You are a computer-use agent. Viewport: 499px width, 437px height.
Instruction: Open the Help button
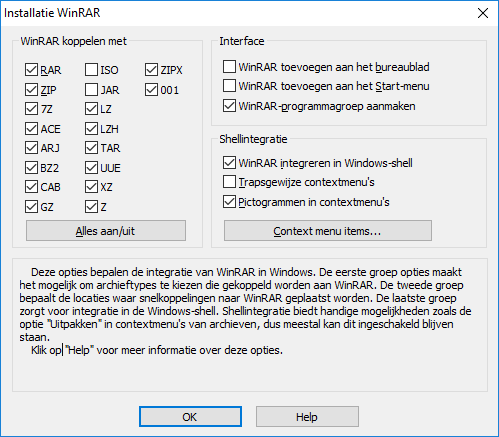click(307, 416)
